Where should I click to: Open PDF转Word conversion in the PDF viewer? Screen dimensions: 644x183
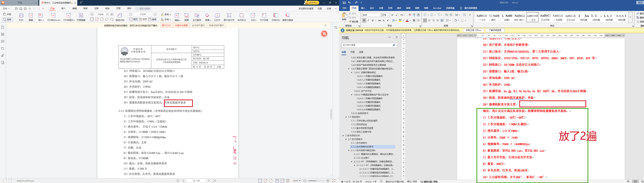click(x=54, y=17)
